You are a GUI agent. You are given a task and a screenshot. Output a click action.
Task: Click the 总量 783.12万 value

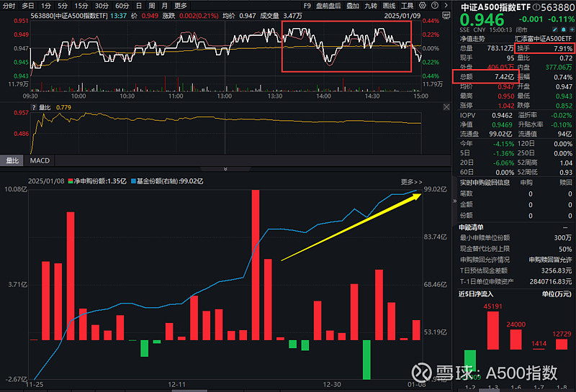click(500, 48)
